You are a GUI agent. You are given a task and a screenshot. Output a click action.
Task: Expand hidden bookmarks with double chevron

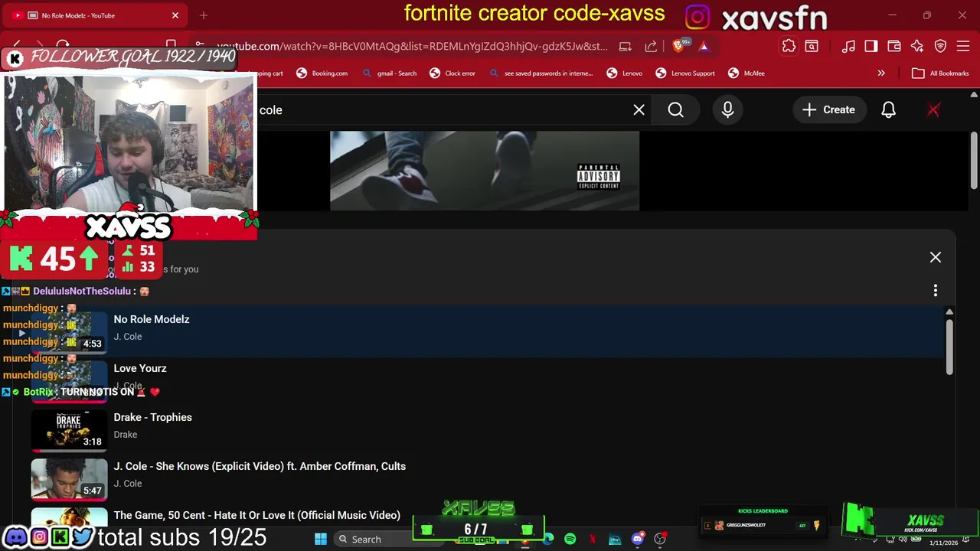[881, 73]
